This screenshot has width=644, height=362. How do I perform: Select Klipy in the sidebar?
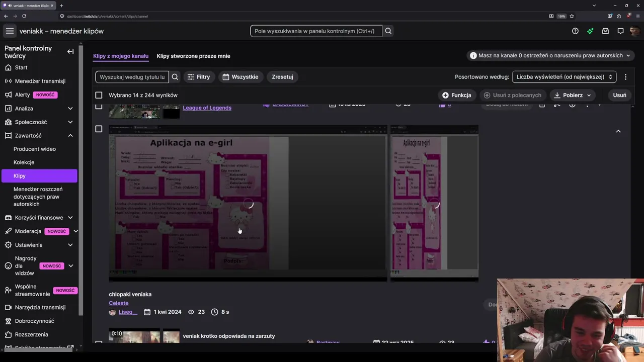pos(39,176)
